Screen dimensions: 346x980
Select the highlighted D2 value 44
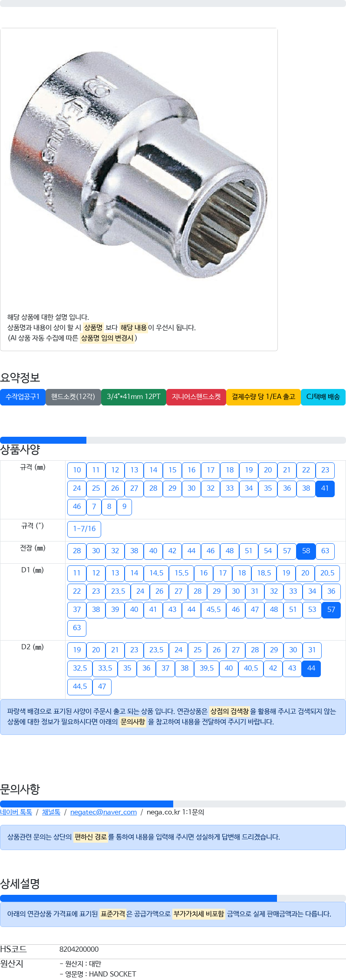[x=311, y=668]
